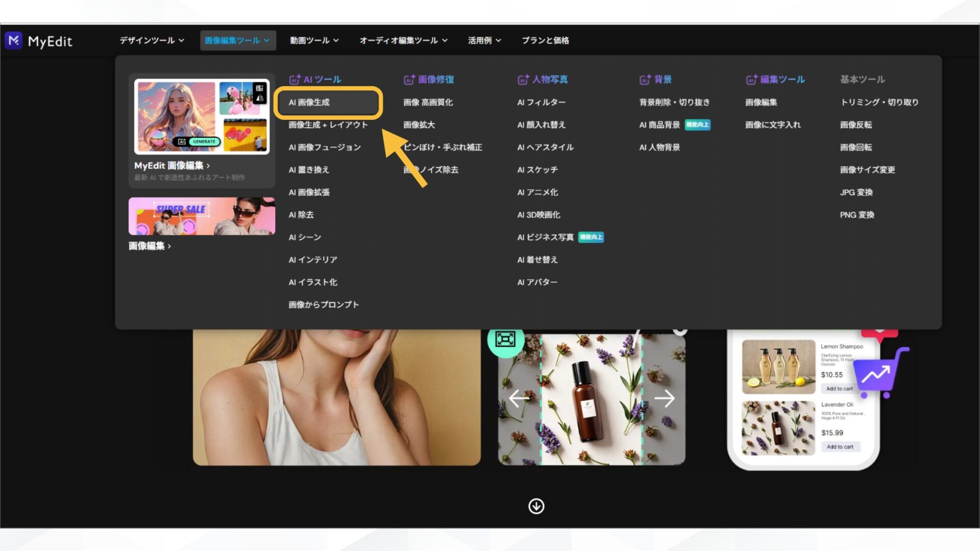Select 背景削除・切り抜き under 背景
This screenshot has width=980, height=551.
point(674,102)
